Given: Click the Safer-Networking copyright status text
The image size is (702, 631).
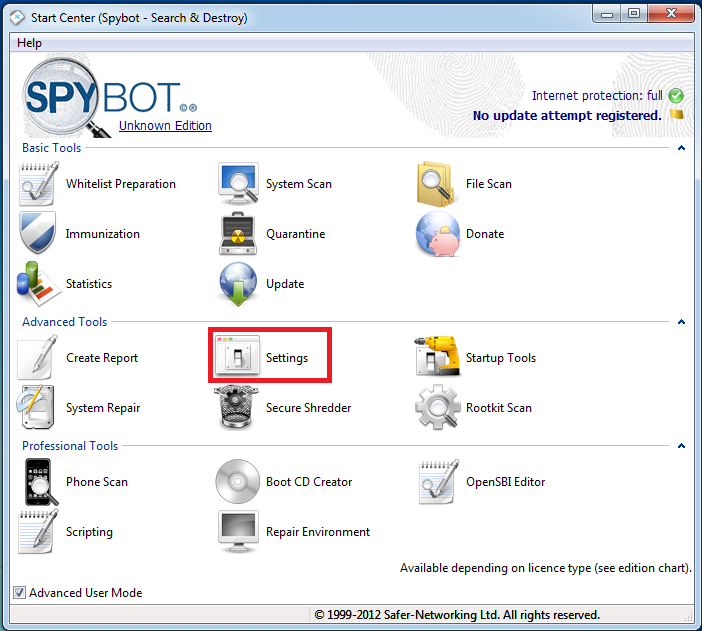Looking at the screenshot, I should [x=457, y=615].
